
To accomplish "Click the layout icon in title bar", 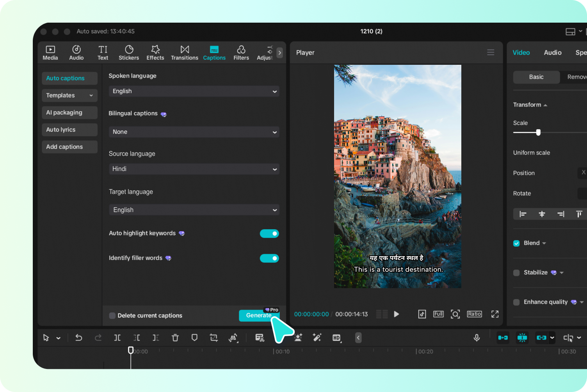I will pyautogui.click(x=571, y=32).
